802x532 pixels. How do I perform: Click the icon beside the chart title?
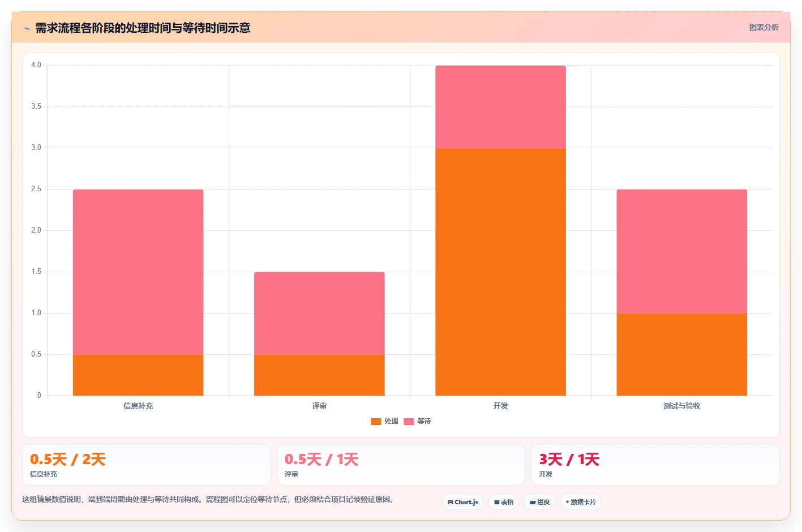[x=27, y=28]
